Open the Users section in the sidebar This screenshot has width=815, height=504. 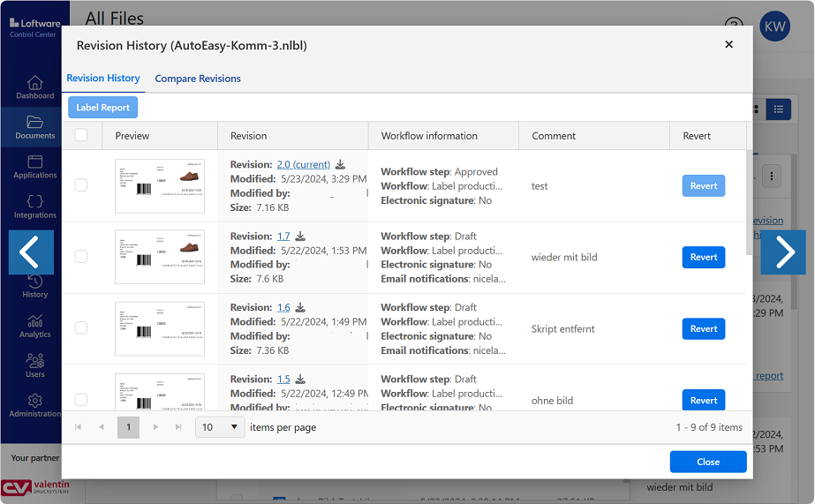pos(35,365)
